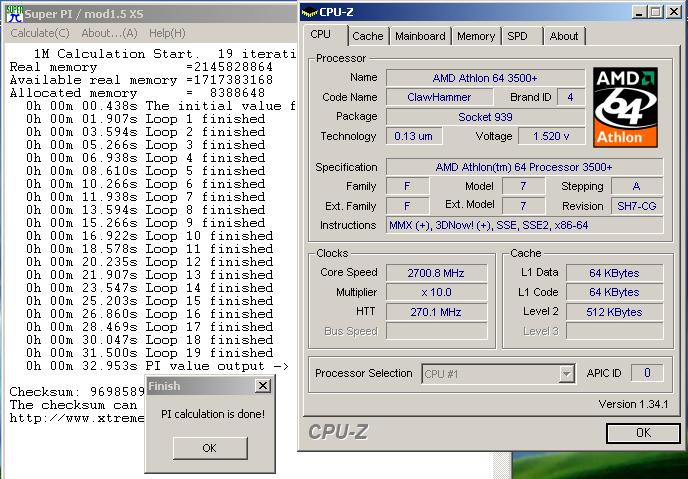
Task: Click the Socket 939 package field
Action: 485,117
